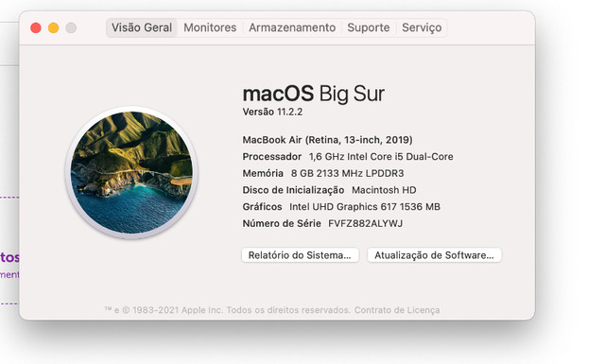The width and height of the screenshot is (605, 364).
Task: Select MacBook Air (Retina, 13-inch, 2019) text
Action: tap(327, 140)
